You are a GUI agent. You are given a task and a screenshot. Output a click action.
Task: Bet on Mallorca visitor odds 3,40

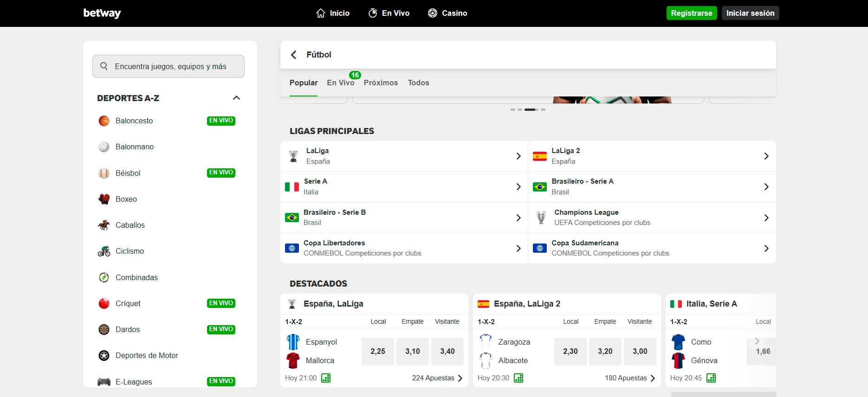click(x=447, y=352)
